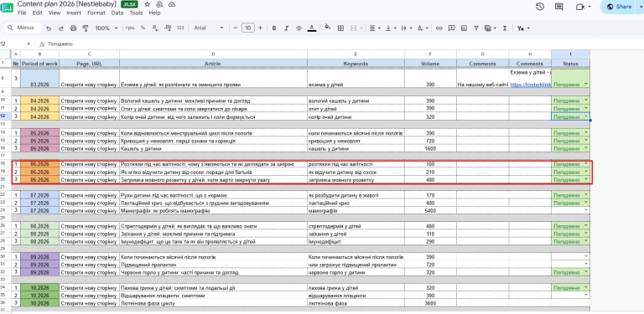644x314 pixels.
Task: Select the Лютеїнова фаза циклу article cell
Action: tap(213, 304)
